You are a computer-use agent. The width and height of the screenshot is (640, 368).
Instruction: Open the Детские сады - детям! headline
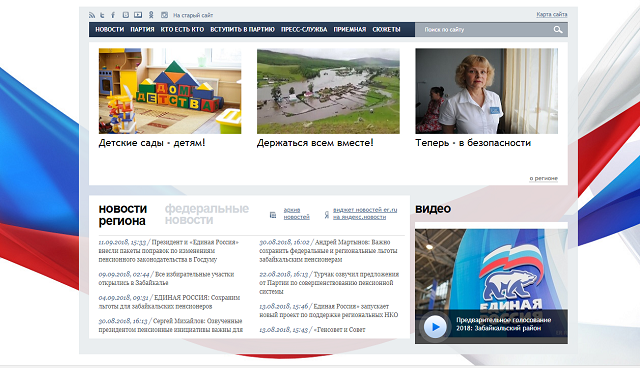tap(152, 143)
